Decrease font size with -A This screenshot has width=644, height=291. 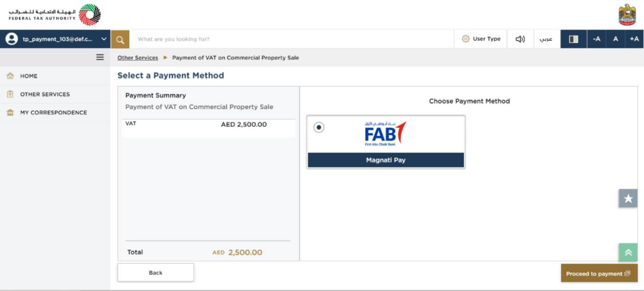[596, 39]
